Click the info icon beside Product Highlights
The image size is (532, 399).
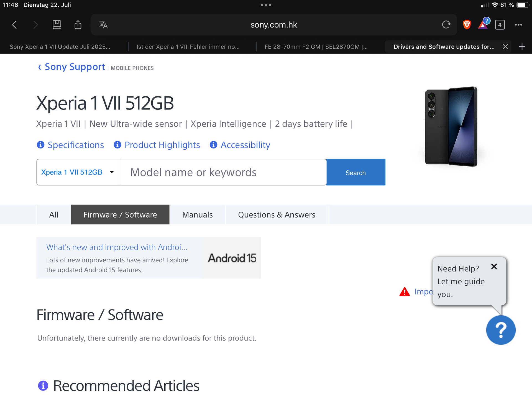[117, 145]
